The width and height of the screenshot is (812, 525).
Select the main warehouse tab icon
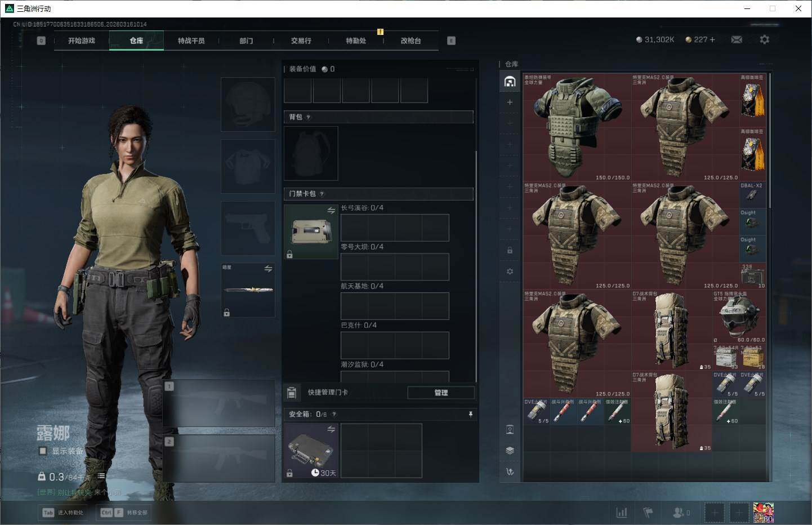point(510,82)
